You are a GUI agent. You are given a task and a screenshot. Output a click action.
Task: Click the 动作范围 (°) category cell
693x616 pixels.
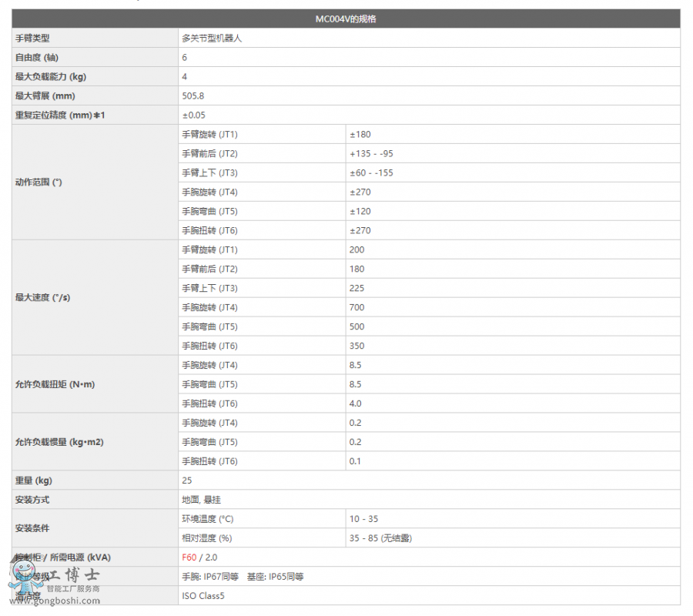pos(38,182)
